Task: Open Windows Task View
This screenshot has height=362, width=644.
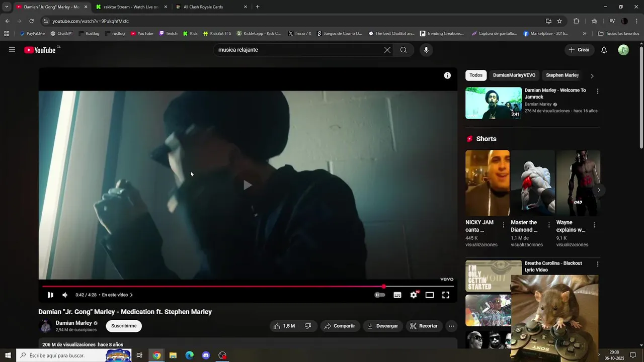Action: 139,355
